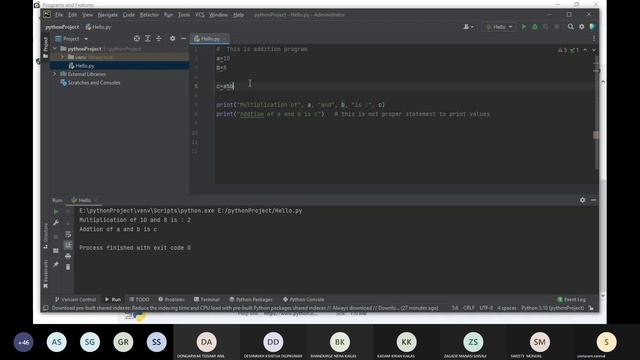Click the UTF-8 encoding in status bar
Image resolution: width=640 pixels, height=360 pixels.
click(x=486, y=308)
